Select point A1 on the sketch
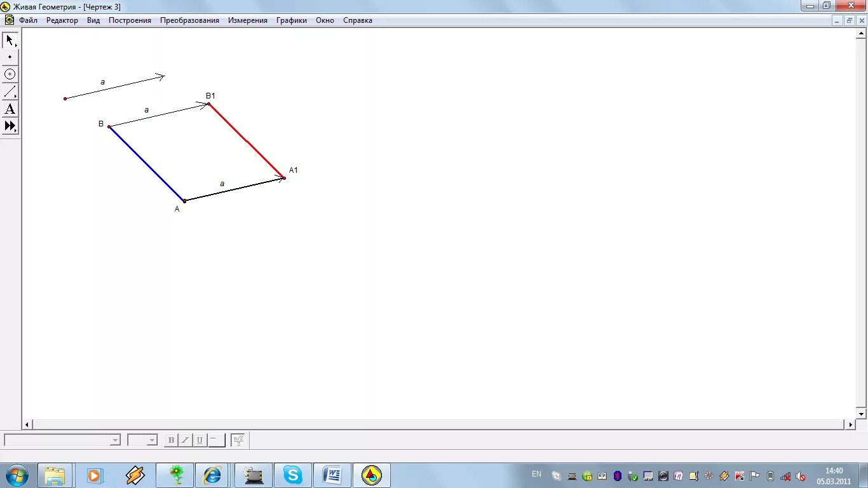868x488 pixels. 284,178
